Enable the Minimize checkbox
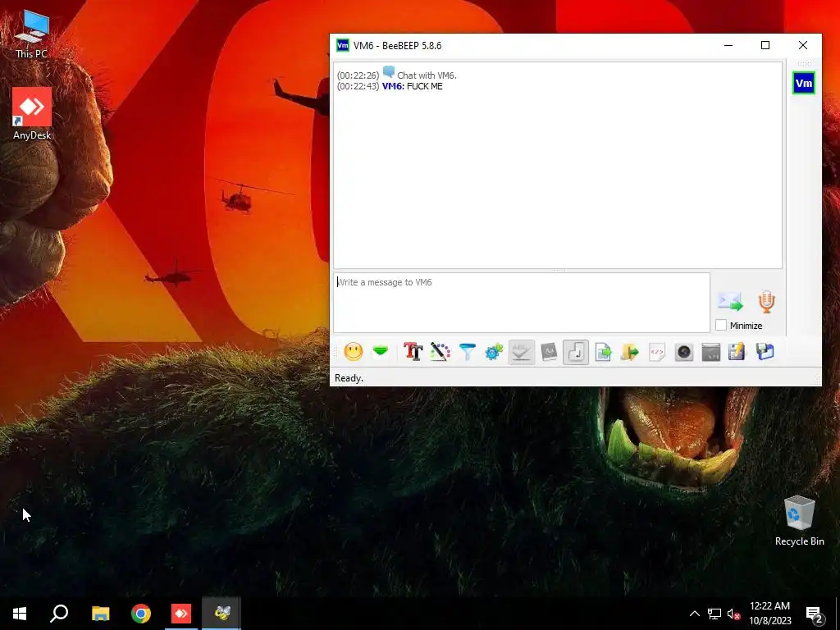The width and height of the screenshot is (840, 630). click(x=721, y=325)
